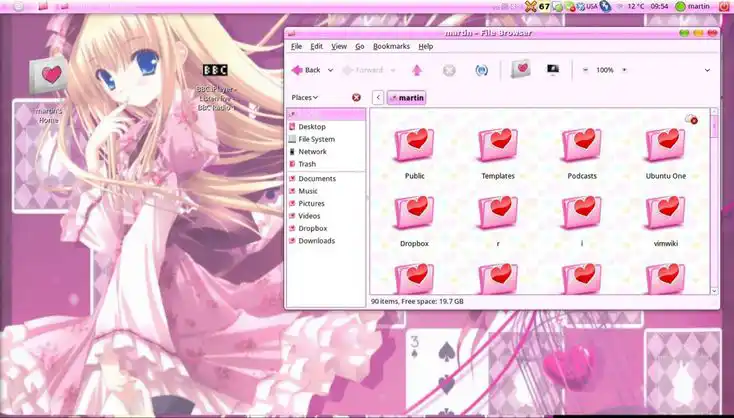Open the File menu
This screenshot has height=418, width=734.
pos(296,46)
